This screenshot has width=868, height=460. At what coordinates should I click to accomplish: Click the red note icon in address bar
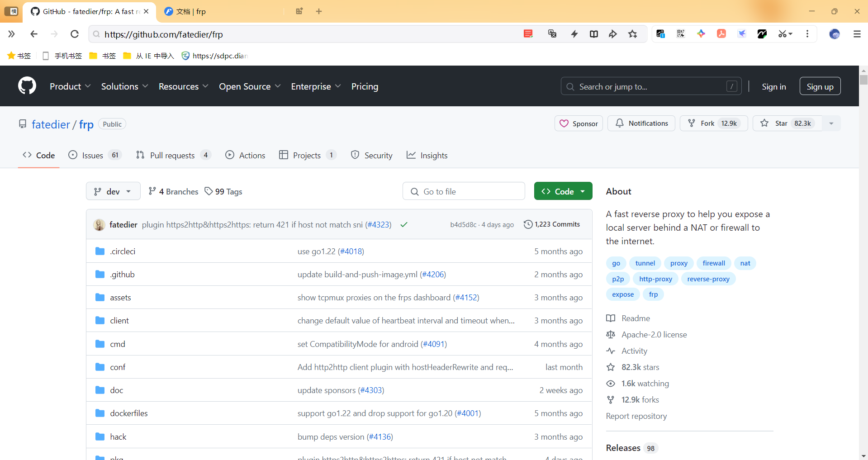pyautogui.click(x=528, y=34)
